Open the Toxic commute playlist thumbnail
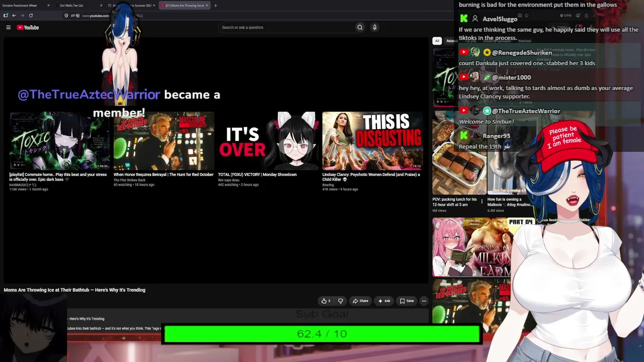 click(x=59, y=141)
